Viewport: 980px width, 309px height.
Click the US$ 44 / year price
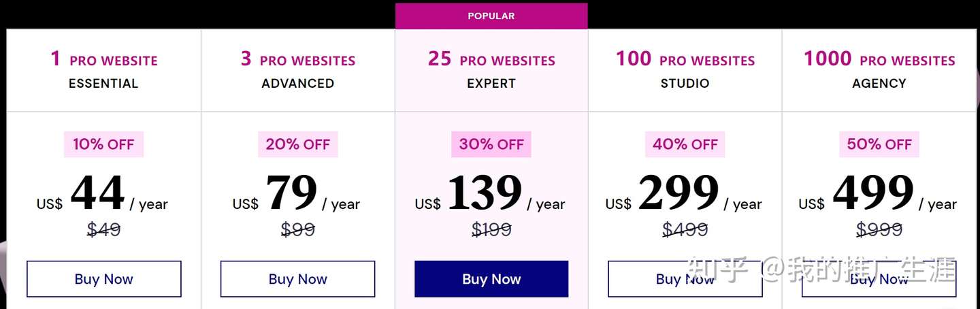coord(102,194)
